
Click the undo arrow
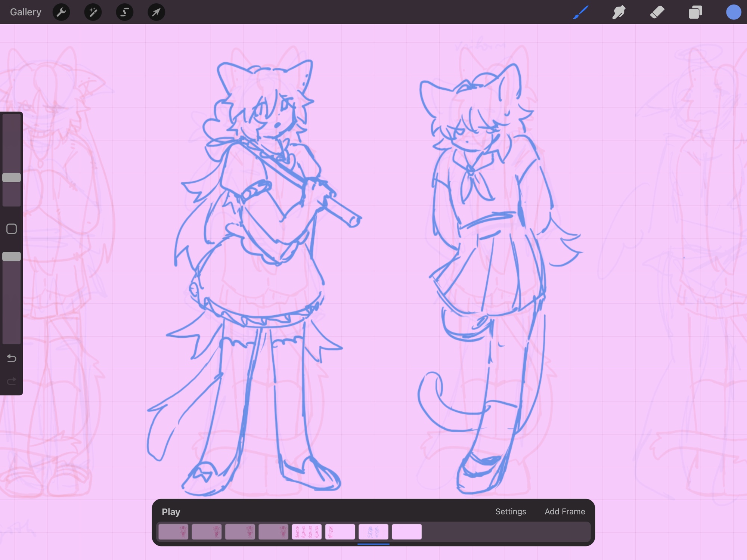(x=12, y=358)
